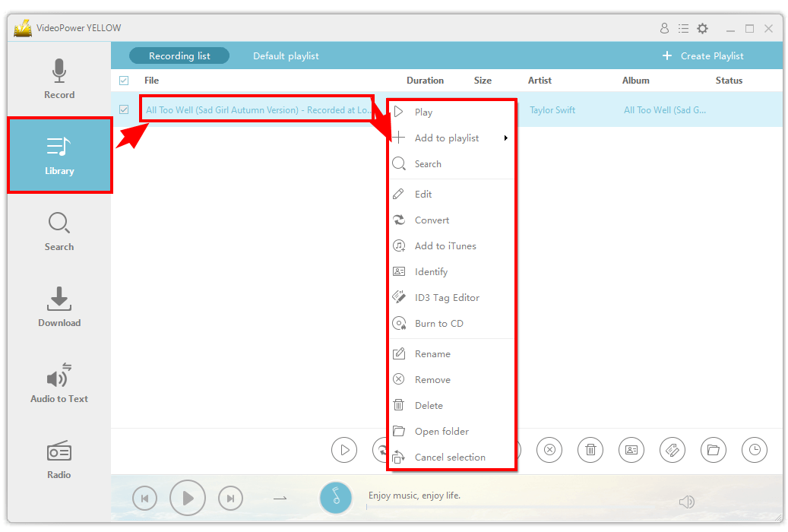The image size is (788, 532).
Task: Expand the Add to playlist submenu arrow
Action: point(506,138)
